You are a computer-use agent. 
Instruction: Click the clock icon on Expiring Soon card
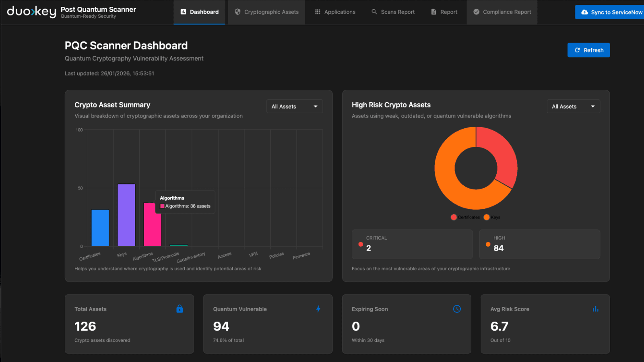coord(457,309)
